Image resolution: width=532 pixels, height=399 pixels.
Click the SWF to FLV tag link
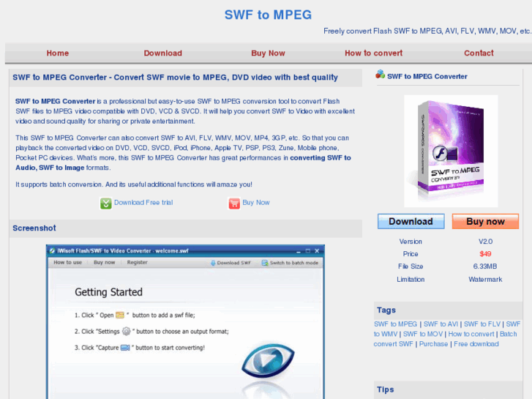coord(482,324)
